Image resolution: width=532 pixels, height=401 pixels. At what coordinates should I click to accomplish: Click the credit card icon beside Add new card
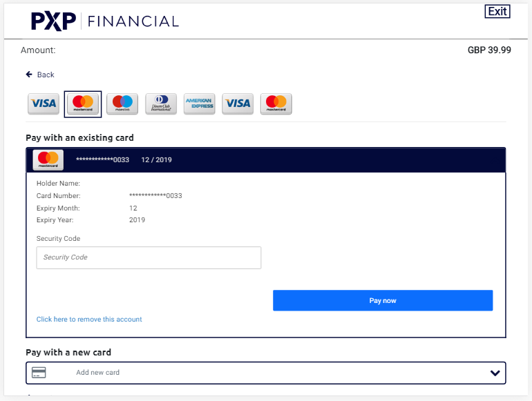pyautogui.click(x=39, y=373)
